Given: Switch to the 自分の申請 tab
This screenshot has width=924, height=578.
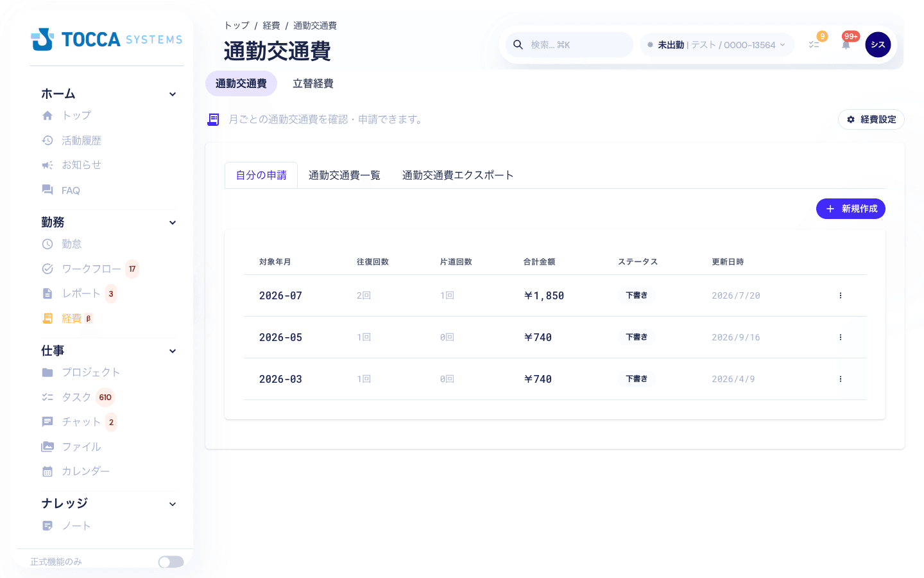Looking at the screenshot, I should click(x=261, y=175).
